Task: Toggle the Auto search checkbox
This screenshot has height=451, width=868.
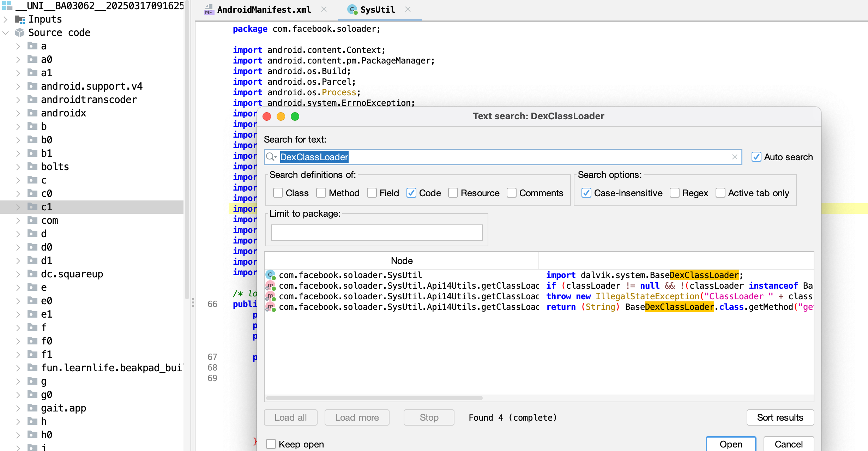Action: pyautogui.click(x=757, y=157)
